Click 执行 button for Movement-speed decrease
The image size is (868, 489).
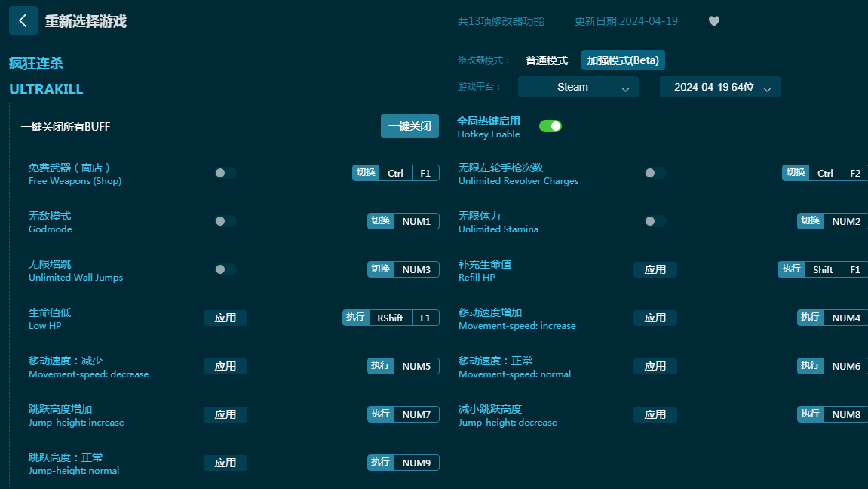click(x=380, y=365)
